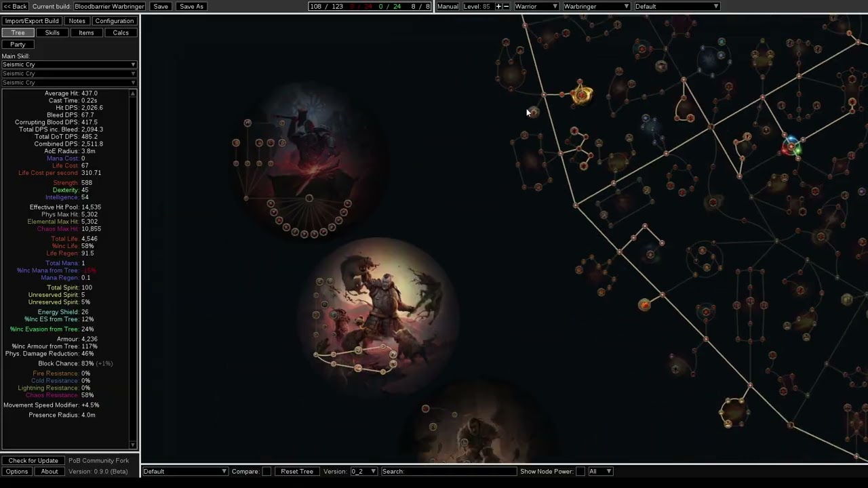Click the Strength: 588 stat

coord(73,183)
